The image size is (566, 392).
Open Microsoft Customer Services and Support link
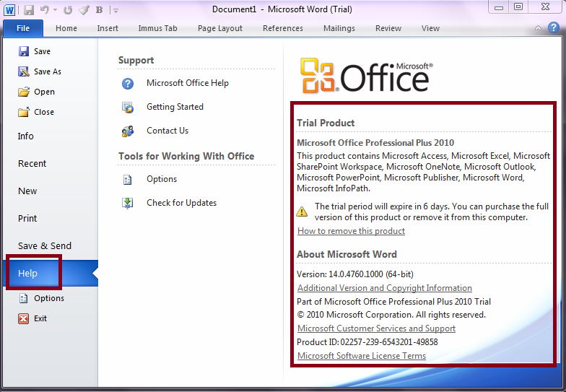click(x=377, y=328)
